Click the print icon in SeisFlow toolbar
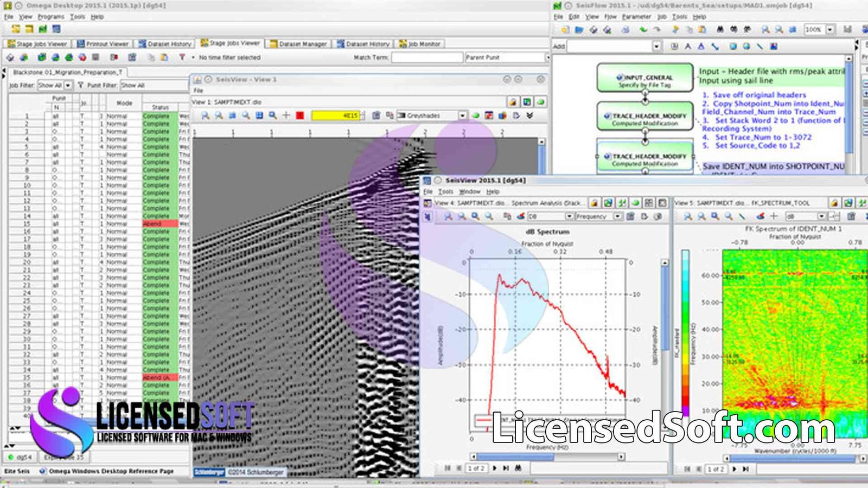868x488 pixels. (x=626, y=29)
